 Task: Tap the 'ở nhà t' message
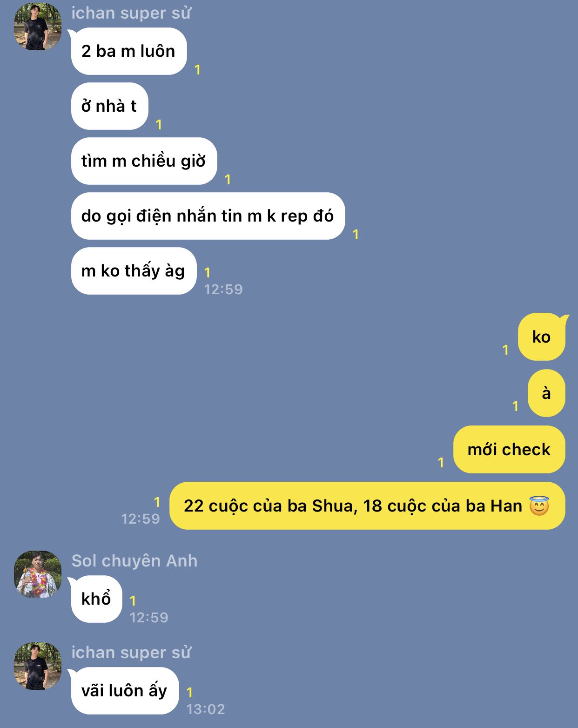click(109, 106)
